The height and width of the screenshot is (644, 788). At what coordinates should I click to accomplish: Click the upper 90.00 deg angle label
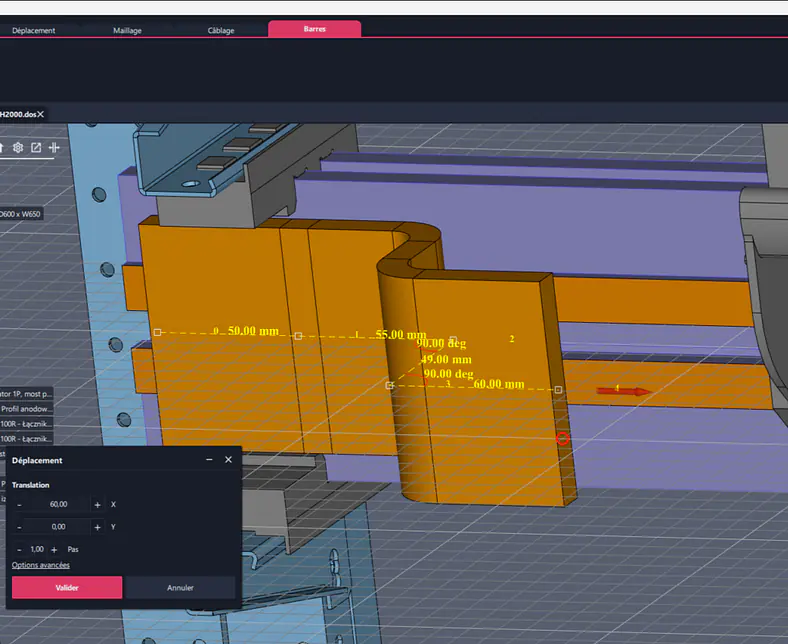pos(441,343)
